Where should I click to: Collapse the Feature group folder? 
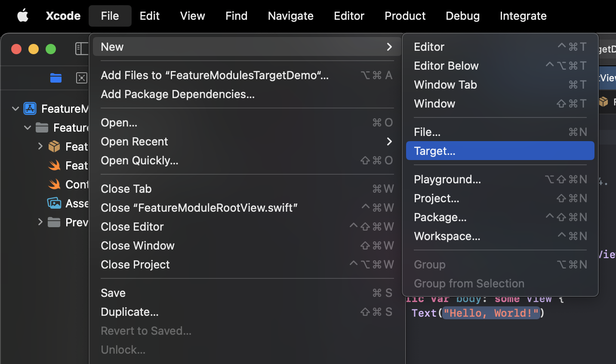[28, 128]
